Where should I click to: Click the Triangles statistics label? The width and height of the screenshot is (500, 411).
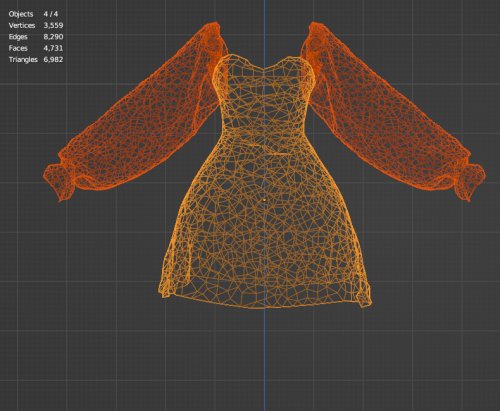tap(23, 59)
